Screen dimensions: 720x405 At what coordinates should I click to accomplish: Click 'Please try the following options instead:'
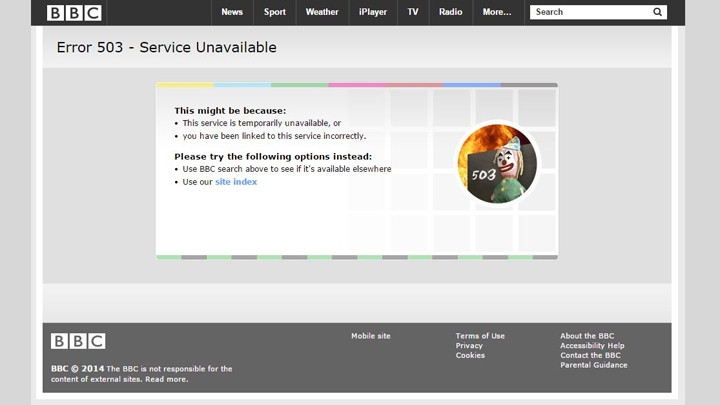273,157
